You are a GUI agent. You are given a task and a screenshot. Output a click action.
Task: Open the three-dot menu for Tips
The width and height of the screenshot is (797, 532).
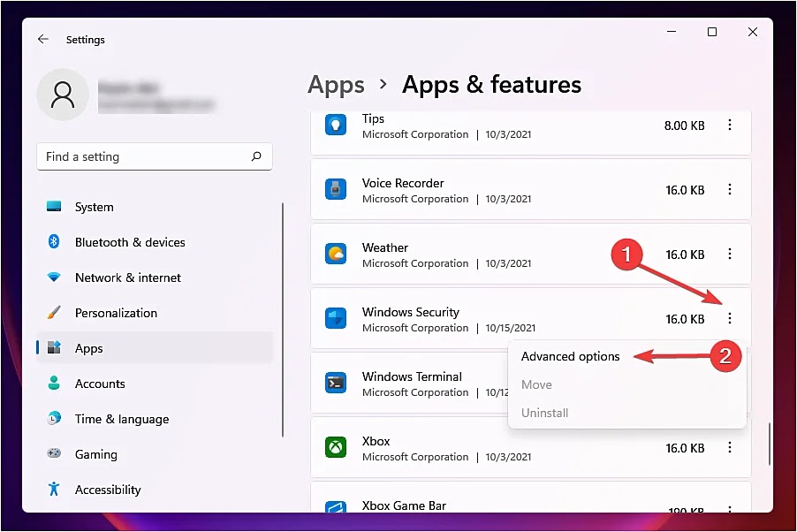click(729, 125)
